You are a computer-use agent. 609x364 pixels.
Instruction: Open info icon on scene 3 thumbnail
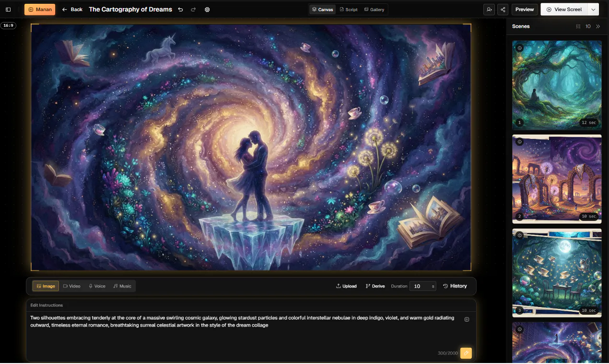click(520, 236)
